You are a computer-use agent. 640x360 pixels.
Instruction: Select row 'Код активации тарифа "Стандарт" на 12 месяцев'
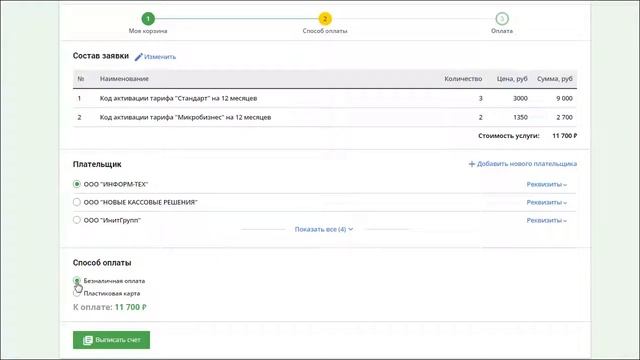coord(325,98)
